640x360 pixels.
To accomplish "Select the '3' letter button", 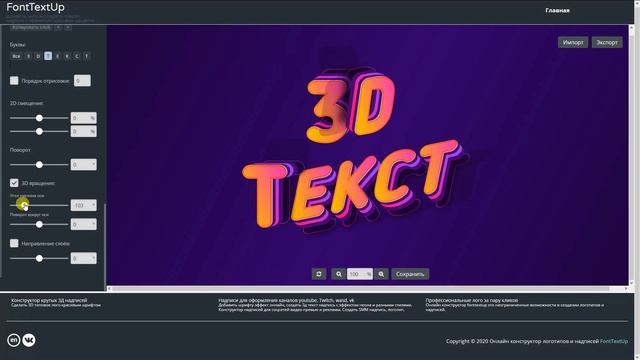I will click(28, 56).
